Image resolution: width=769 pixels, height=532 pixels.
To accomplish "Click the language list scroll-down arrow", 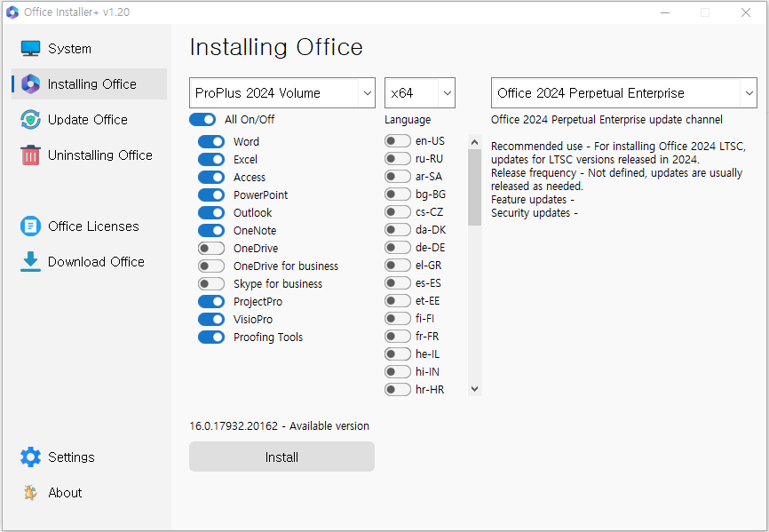I will 474,389.
